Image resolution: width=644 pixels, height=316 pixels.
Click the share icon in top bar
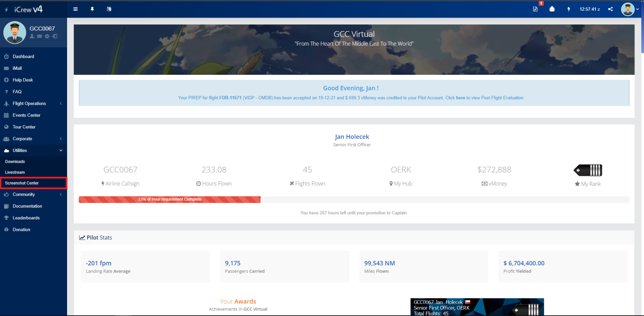[x=610, y=9]
